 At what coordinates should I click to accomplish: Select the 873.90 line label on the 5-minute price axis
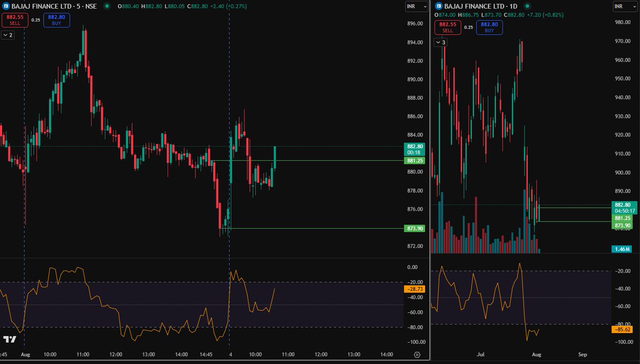[x=415, y=228]
